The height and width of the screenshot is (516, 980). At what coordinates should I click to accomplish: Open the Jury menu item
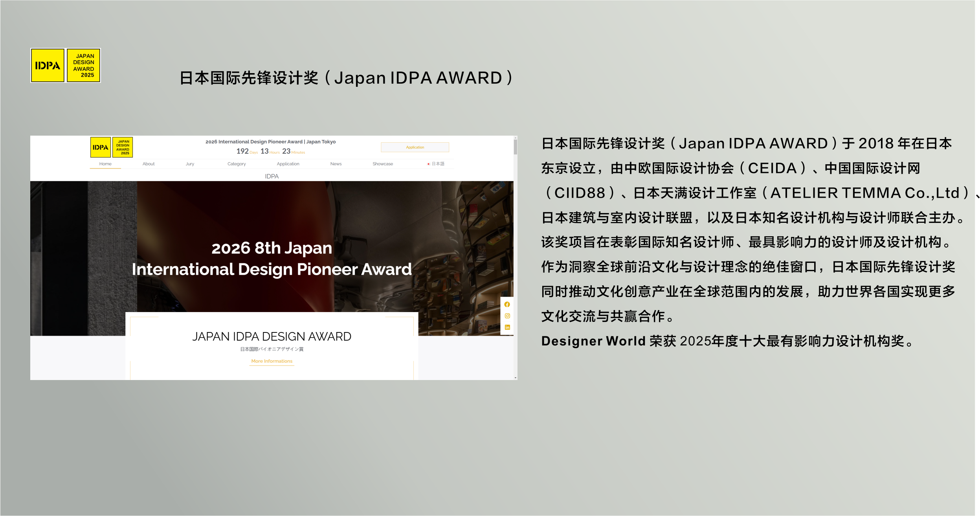[x=190, y=164]
